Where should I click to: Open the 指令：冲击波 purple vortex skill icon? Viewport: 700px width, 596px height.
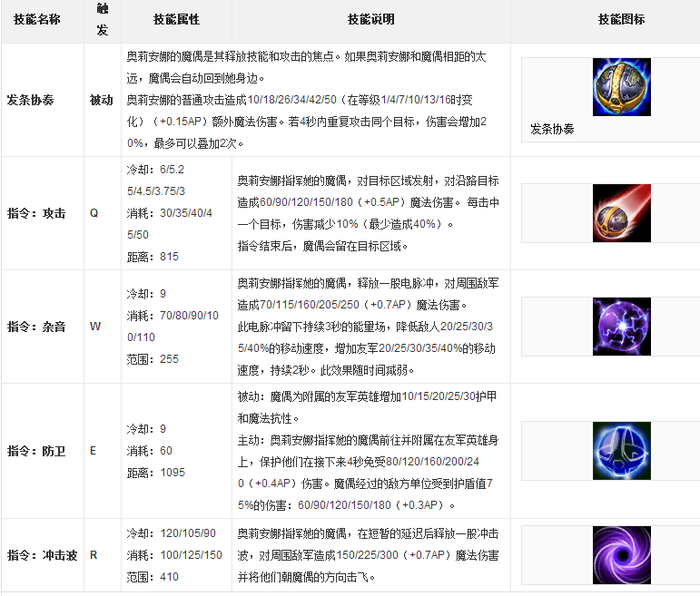click(x=621, y=554)
